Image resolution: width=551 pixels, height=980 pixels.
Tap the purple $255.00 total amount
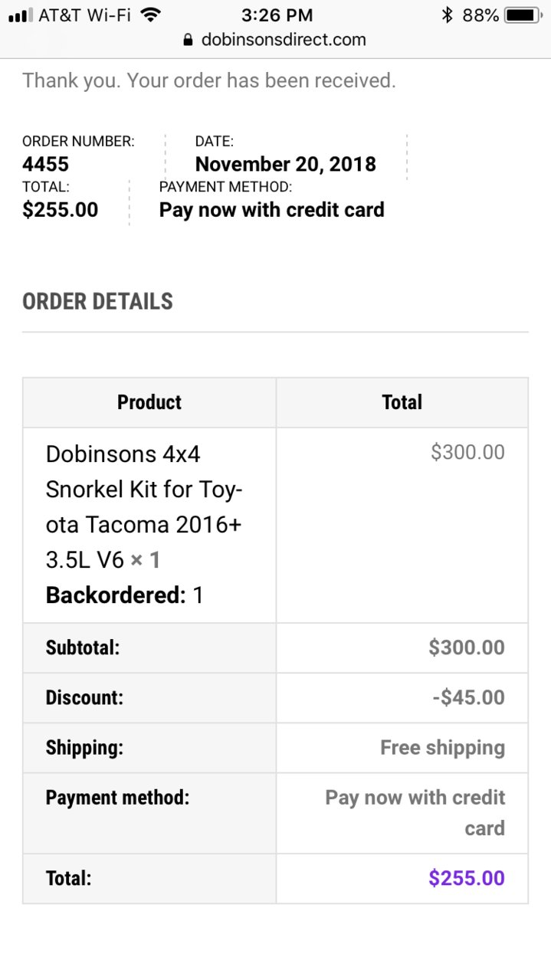pyautogui.click(x=467, y=878)
